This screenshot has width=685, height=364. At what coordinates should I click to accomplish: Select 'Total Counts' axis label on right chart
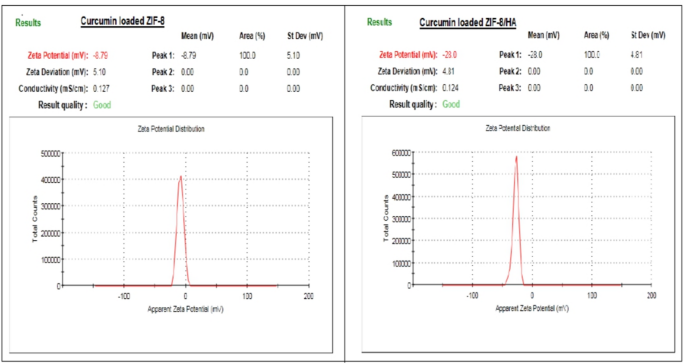(x=386, y=218)
